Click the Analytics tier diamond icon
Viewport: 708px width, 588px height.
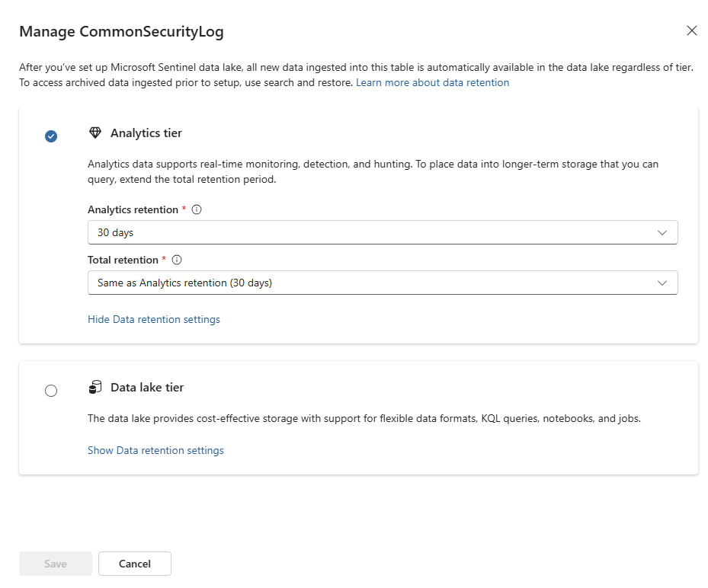pos(95,133)
